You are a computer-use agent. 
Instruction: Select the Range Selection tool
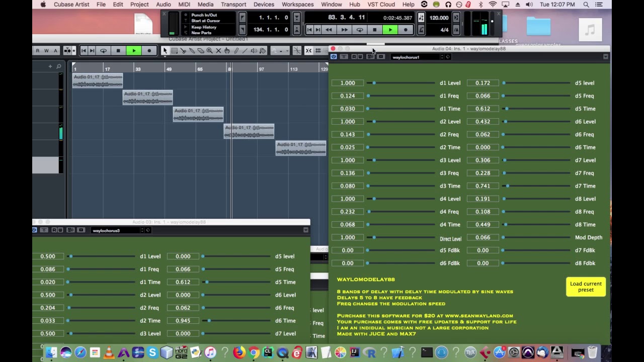point(174,51)
